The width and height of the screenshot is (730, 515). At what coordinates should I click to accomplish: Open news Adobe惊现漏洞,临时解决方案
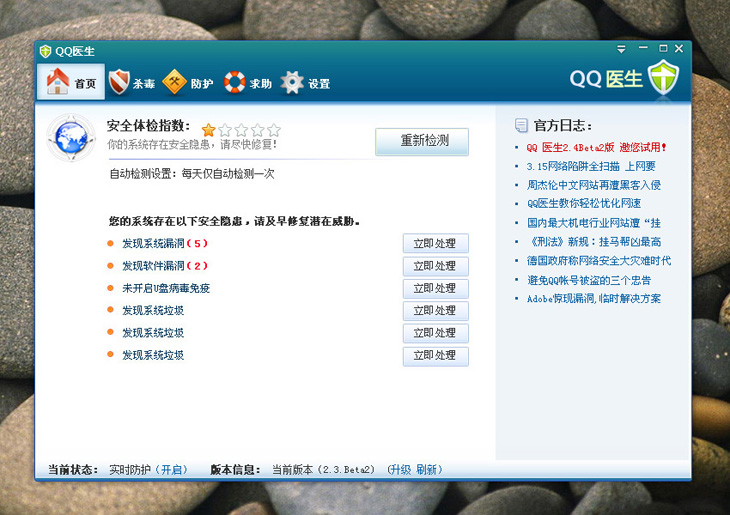594,298
